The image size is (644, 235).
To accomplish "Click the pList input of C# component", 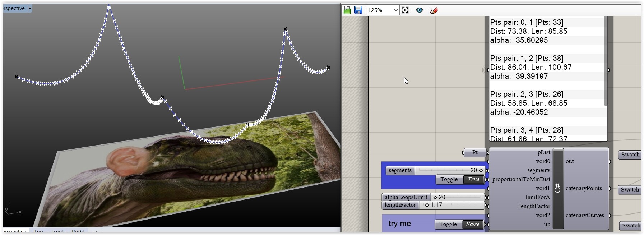I will pos(544,152).
